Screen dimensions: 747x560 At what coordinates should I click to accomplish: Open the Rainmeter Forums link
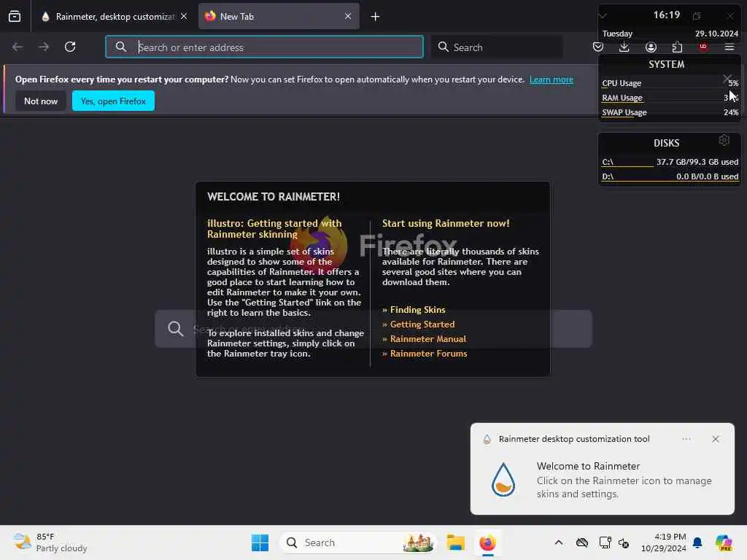click(429, 354)
